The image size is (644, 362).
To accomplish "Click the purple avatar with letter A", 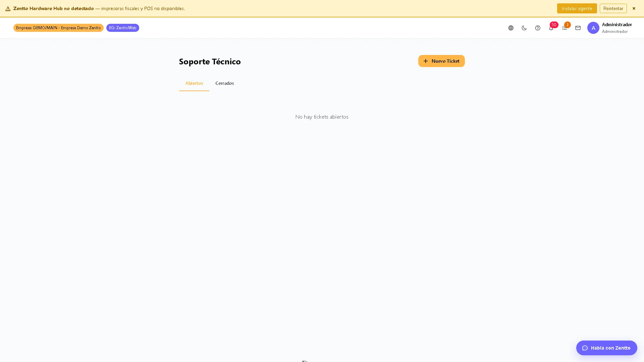I will (x=593, y=28).
